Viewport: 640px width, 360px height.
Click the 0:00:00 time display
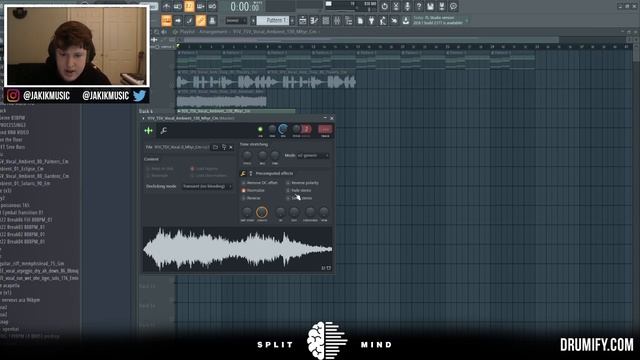click(x=244, y=7)
